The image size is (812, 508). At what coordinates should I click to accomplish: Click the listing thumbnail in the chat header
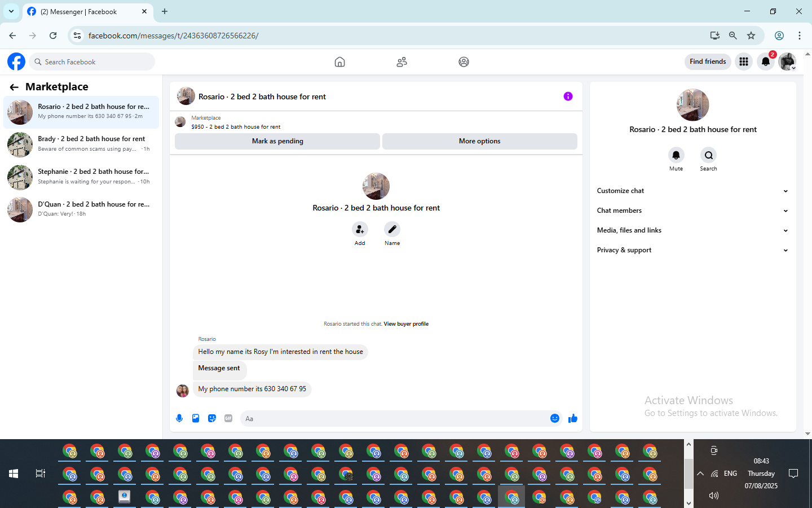tap(186, 97)
